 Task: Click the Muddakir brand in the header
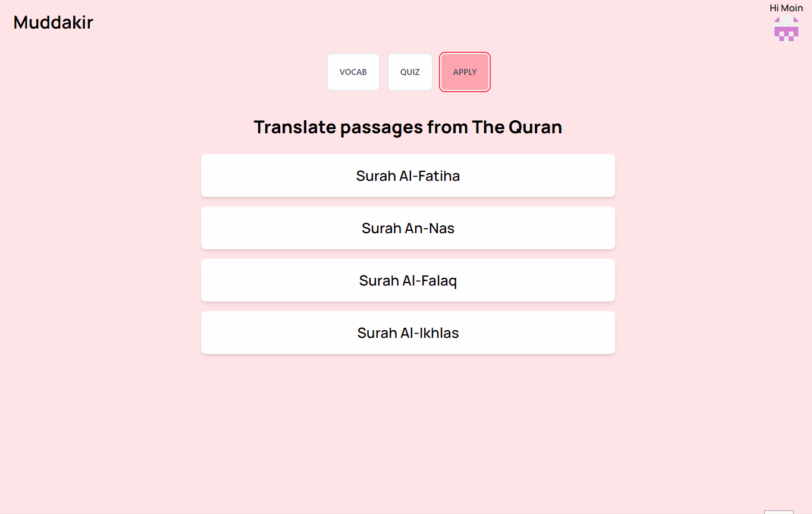tap(53, 23)
